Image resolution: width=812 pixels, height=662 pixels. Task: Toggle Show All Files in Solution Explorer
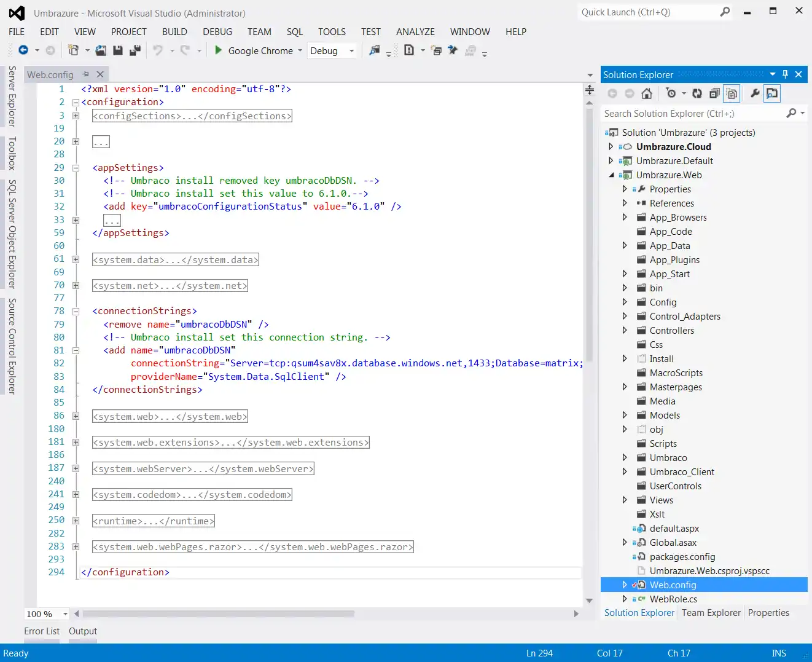(732, 93)
